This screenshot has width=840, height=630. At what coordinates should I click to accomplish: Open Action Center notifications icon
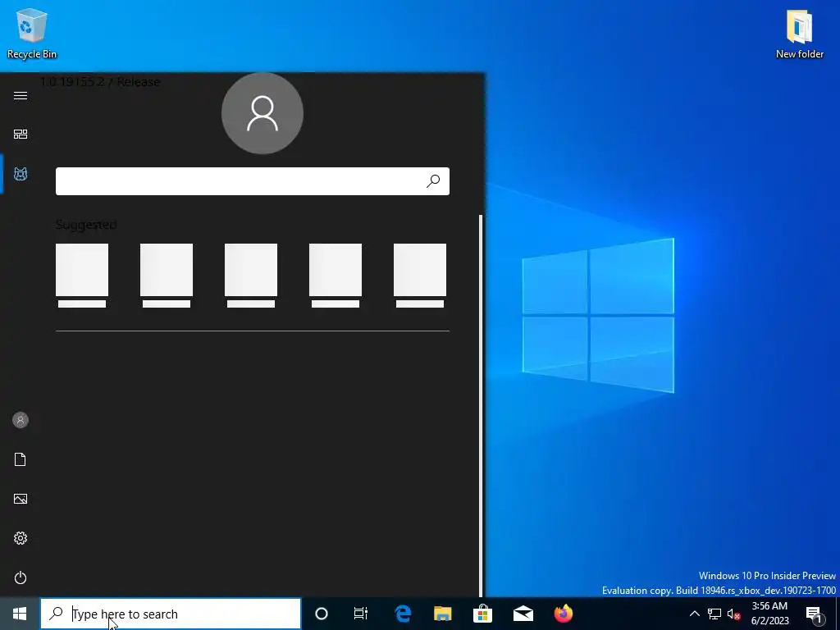coord(815,614)
